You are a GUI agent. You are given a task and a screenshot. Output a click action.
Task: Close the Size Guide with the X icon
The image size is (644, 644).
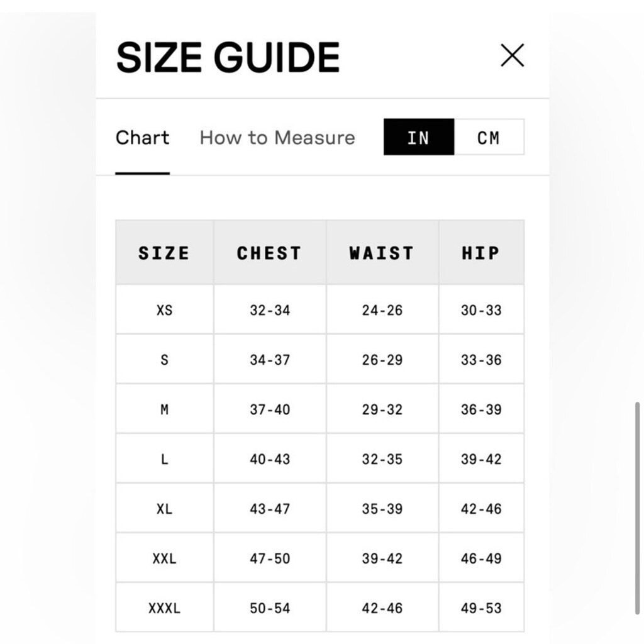pyautogui.click(x=512, y=55)
